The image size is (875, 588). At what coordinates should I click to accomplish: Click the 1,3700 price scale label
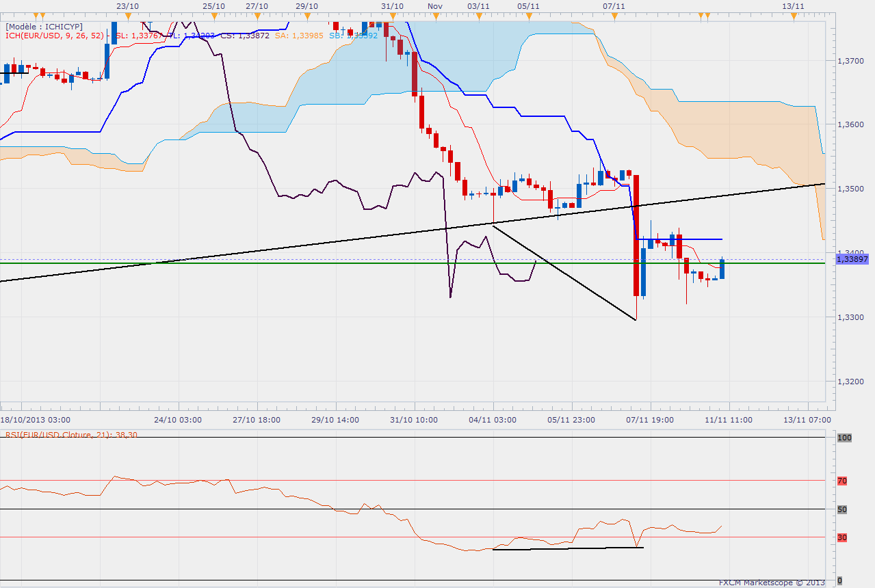click(851, 61)
